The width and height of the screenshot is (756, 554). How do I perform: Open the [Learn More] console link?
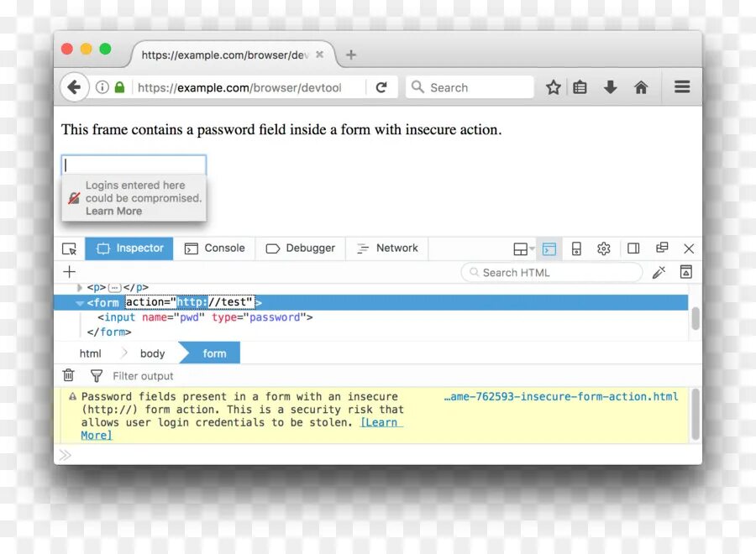[379, 422]
